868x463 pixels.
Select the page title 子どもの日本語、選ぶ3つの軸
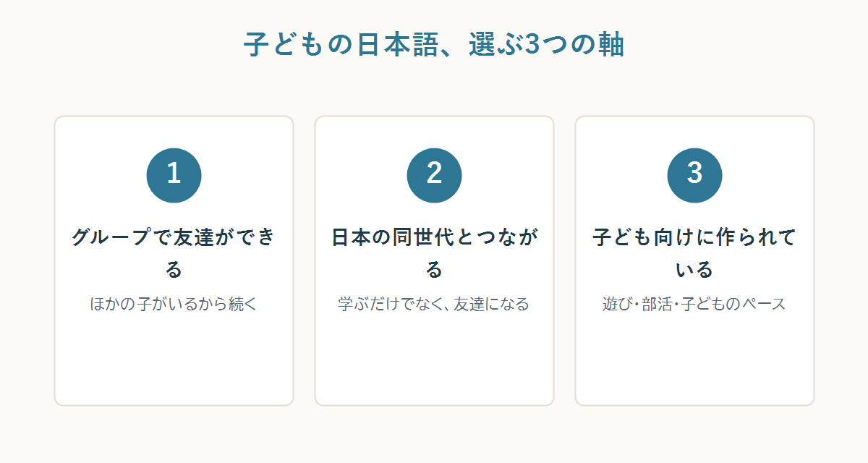coord(434,45)
